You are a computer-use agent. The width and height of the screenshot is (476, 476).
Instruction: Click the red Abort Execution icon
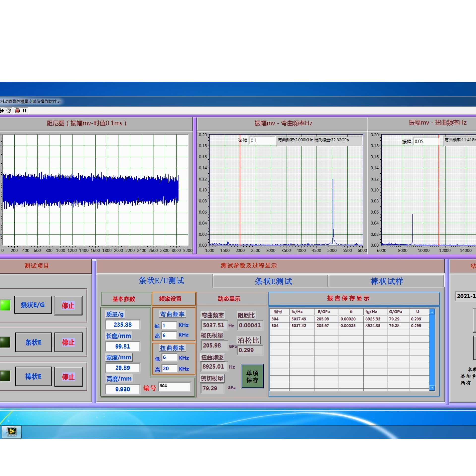(17, 111)
